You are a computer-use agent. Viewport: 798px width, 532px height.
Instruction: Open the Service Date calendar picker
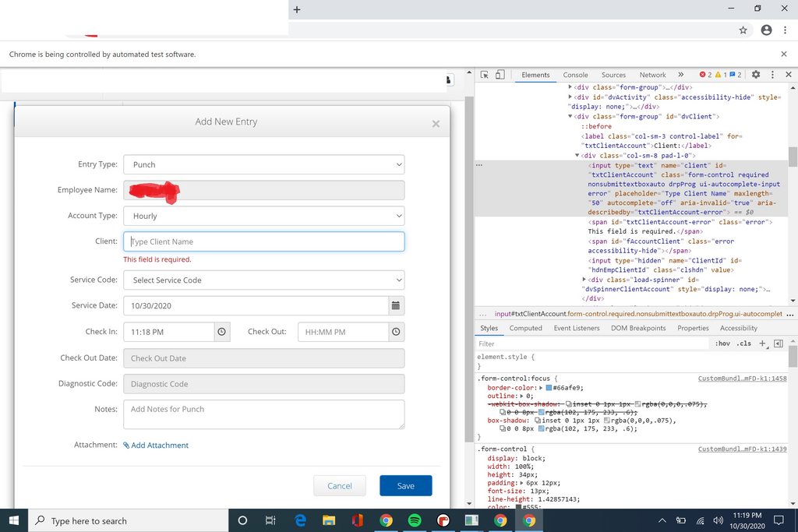(x=396, y=306)
